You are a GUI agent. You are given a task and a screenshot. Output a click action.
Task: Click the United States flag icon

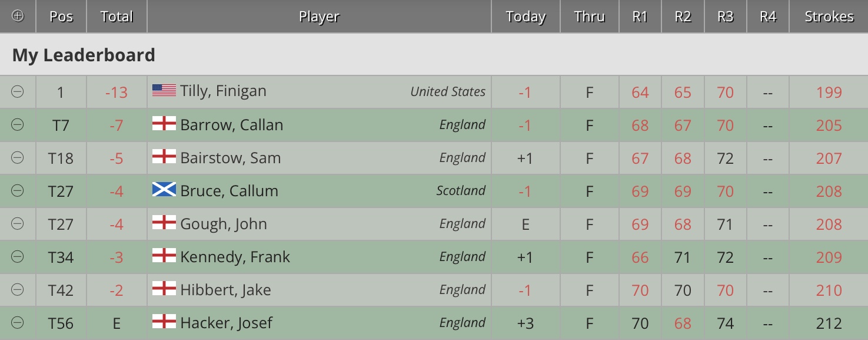click(x=164, y=90)
